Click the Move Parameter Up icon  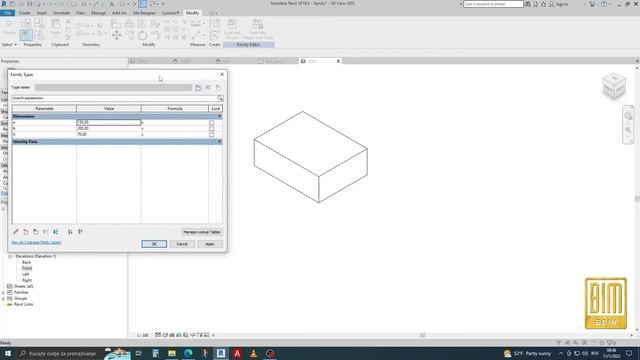[46, 232]
